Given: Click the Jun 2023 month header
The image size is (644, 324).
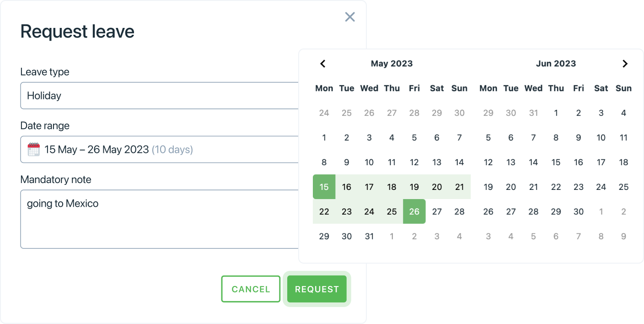Looking at the screenshot, I should pos(556,64).
